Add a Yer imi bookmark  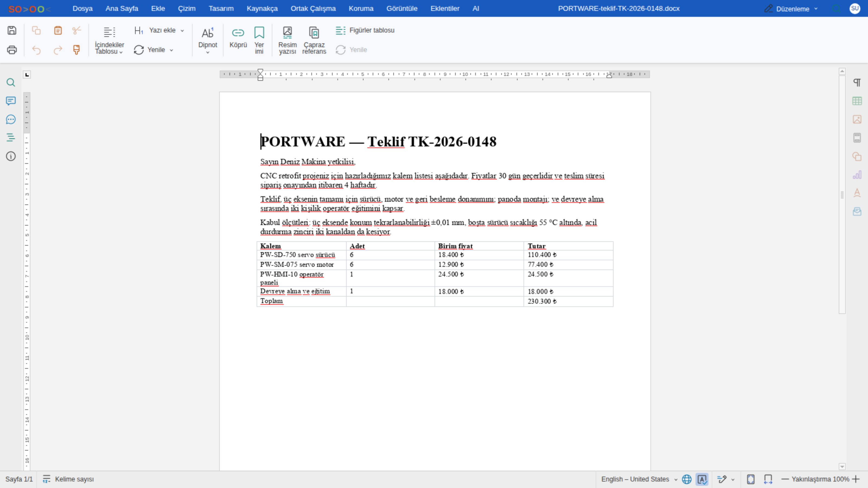(259, 40)
